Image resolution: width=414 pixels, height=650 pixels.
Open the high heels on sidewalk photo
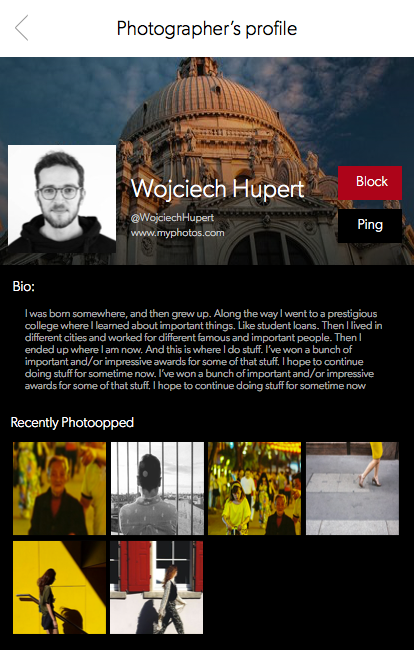pos(352,488)
